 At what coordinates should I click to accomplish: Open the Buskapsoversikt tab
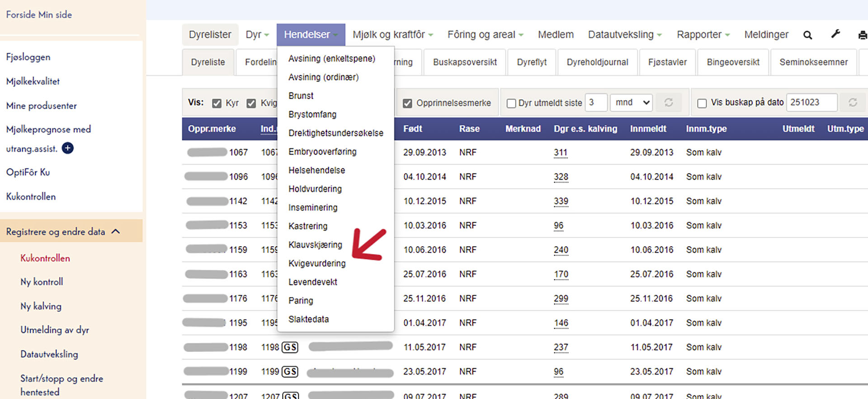[465, 62]
